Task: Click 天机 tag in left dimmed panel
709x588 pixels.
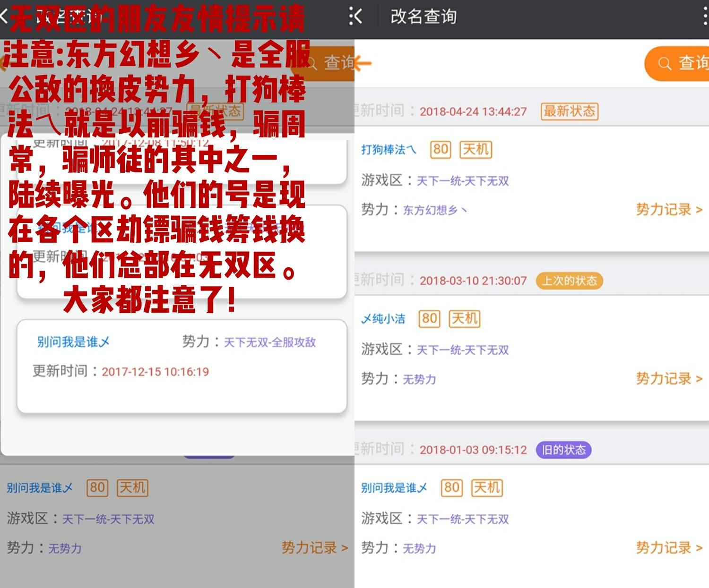Action: pos(132,488)
